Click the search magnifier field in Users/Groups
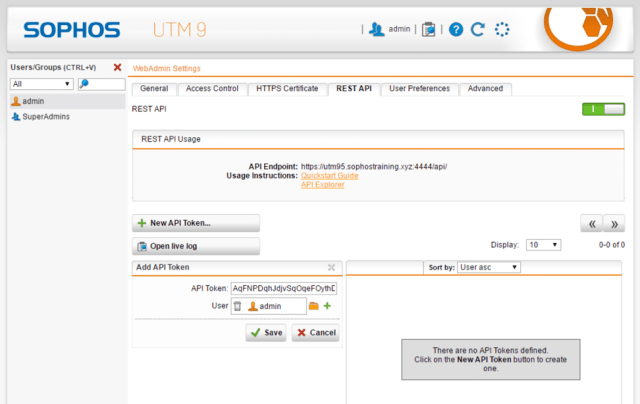This screenshot has height=404, width=640. tap(102, 84)
